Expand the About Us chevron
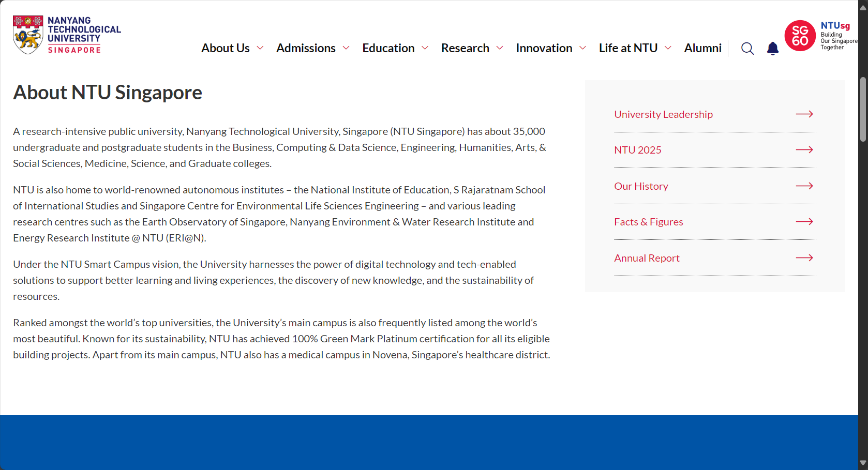The image size is (868, 470). [x=260, y=48]
